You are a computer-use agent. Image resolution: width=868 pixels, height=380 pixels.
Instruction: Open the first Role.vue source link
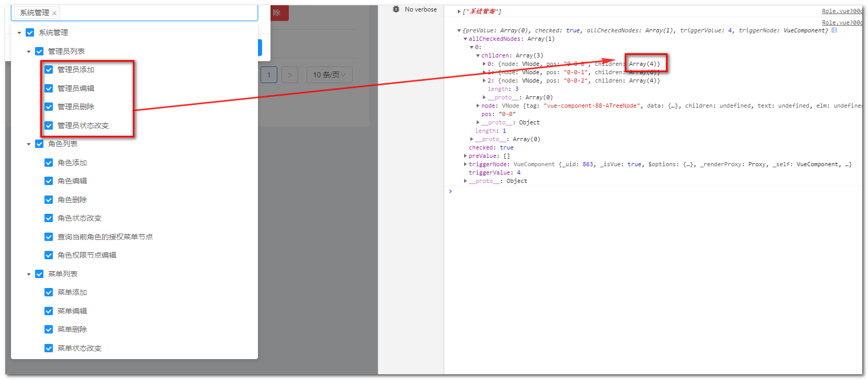pos(842,11)
